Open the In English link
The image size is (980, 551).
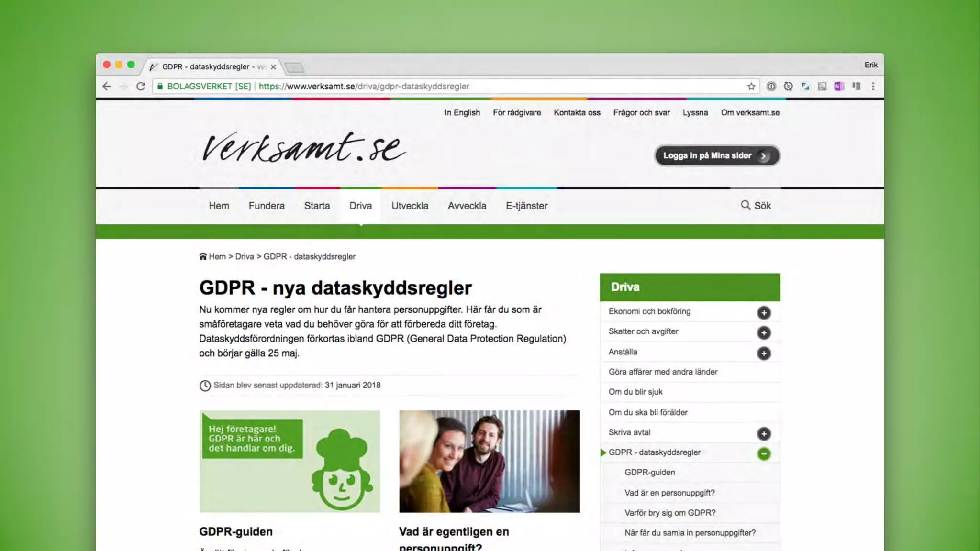[462, 112]
